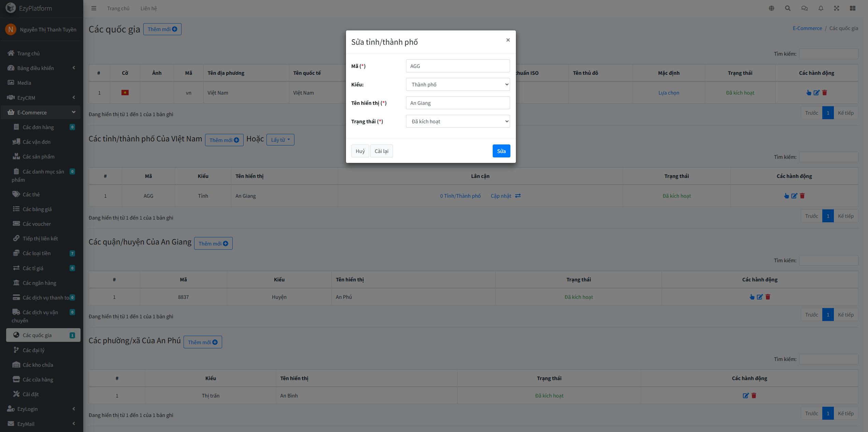
Task: Open Các sản phẩm in sidebar
Action: (x=38, y=156)
